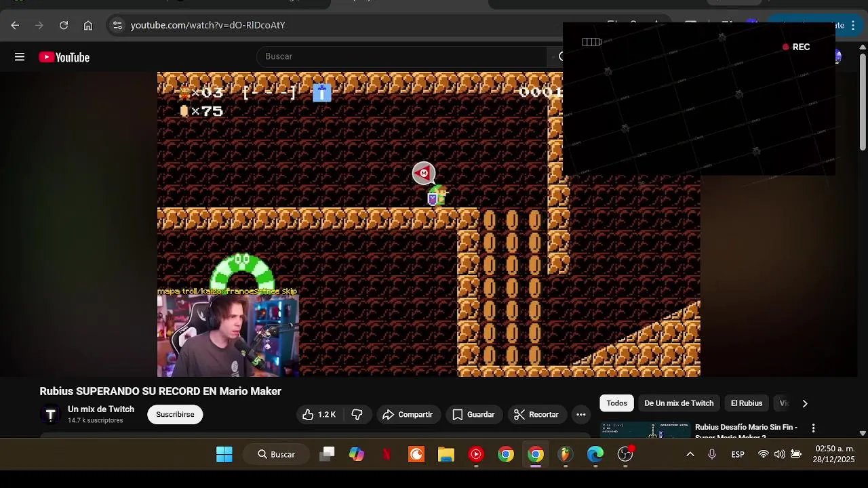The height and width of the screenshot is (488, 868).
Task: Open options for Rubius Desafío video
Action: 813,428
